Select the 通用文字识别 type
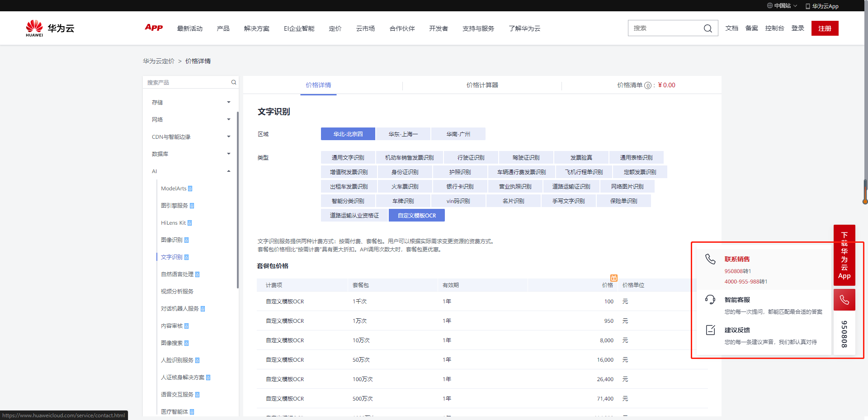The width and height of the screenshot is (868, 420). click(348, 157)
